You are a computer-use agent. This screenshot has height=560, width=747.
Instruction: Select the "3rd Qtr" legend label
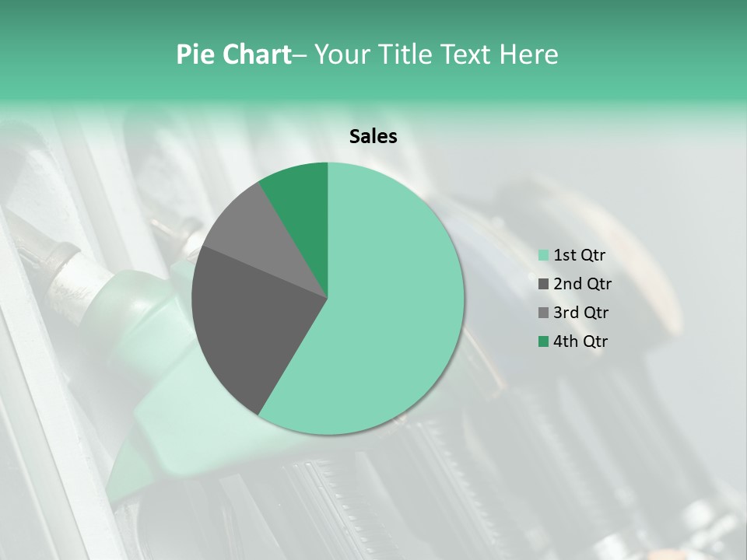click(x=580, y=313)
